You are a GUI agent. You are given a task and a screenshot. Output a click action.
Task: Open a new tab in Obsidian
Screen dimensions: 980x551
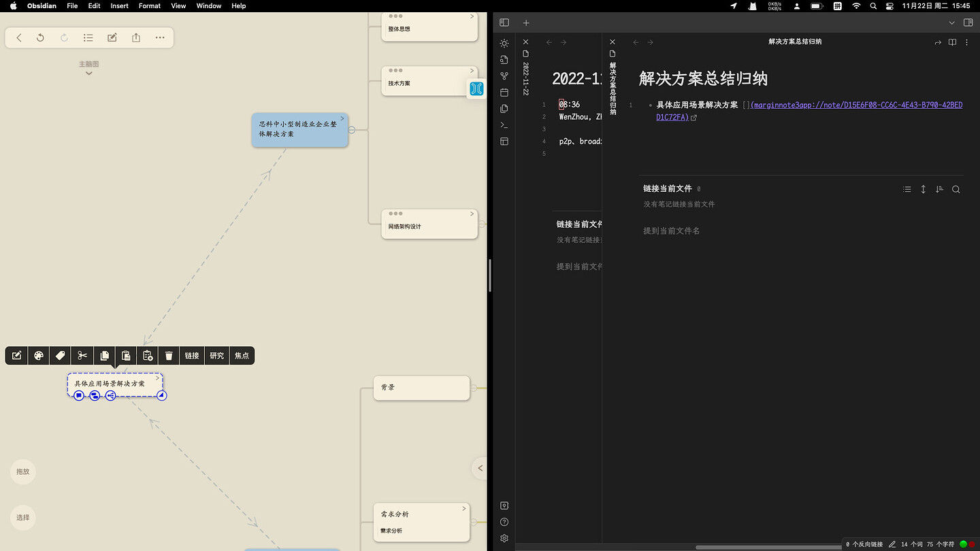point(525,22)
